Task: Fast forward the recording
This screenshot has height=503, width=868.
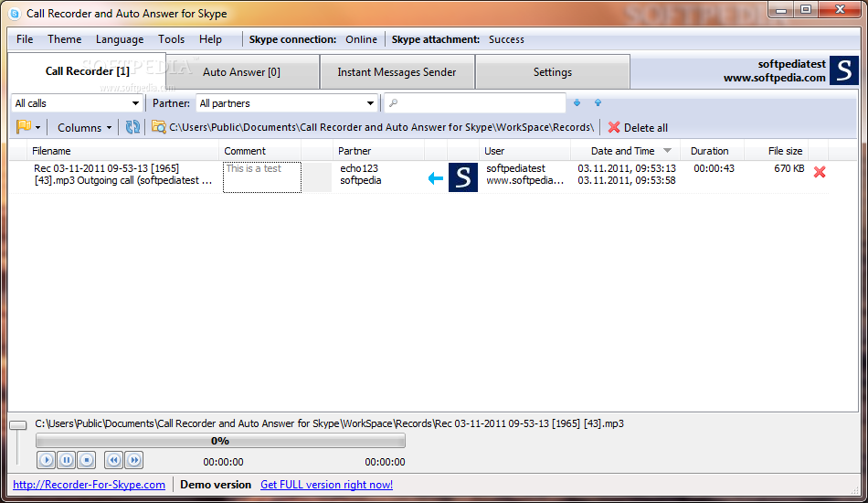Action: click(x=134, y=460)
